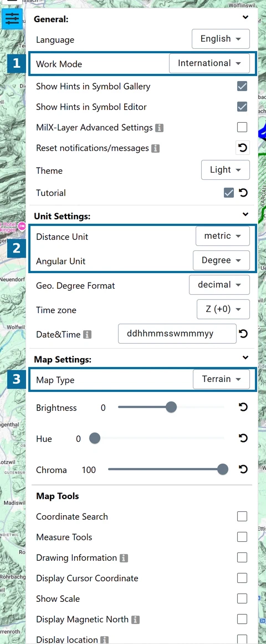The height and width of the screenshot is (644, 266).
Task: Click info icon beside MilX-Layer Advanced Settings
Action: pos(160,128)
